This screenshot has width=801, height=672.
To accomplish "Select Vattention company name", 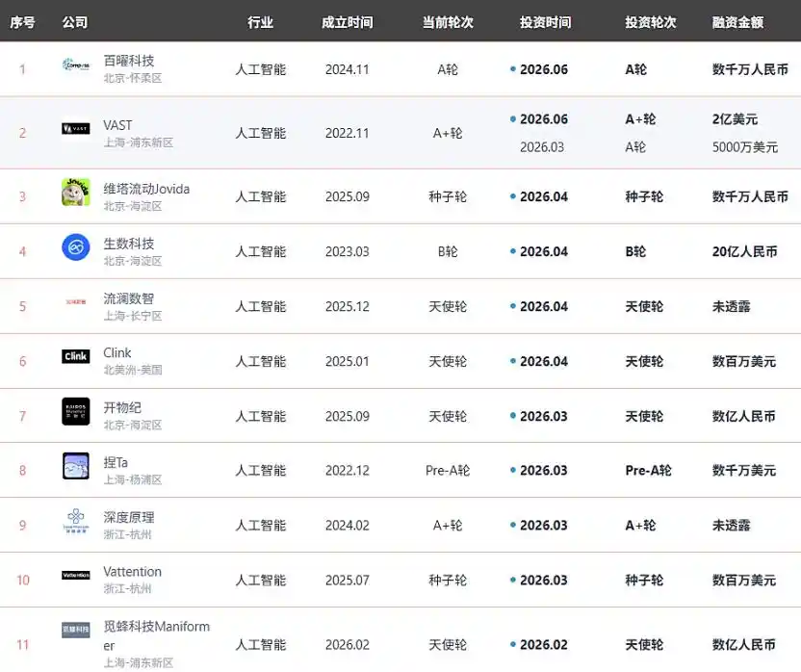I will point(132,572).
